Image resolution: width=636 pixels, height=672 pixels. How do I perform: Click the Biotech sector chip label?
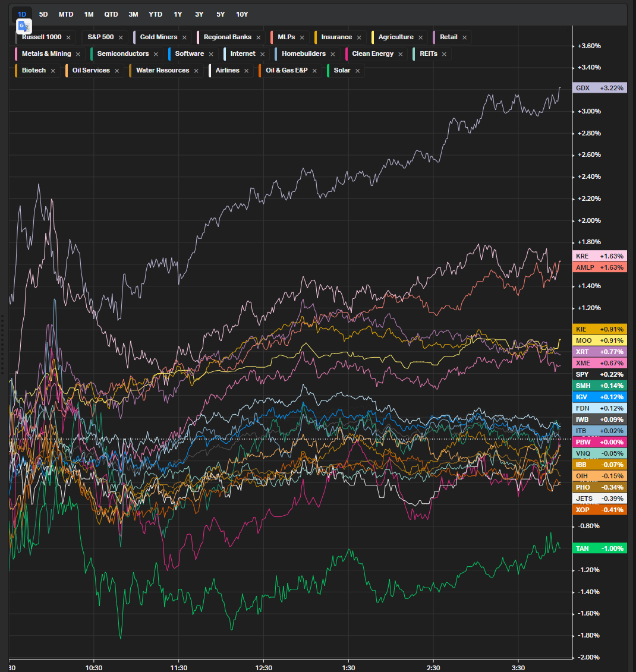coord(33,71)
